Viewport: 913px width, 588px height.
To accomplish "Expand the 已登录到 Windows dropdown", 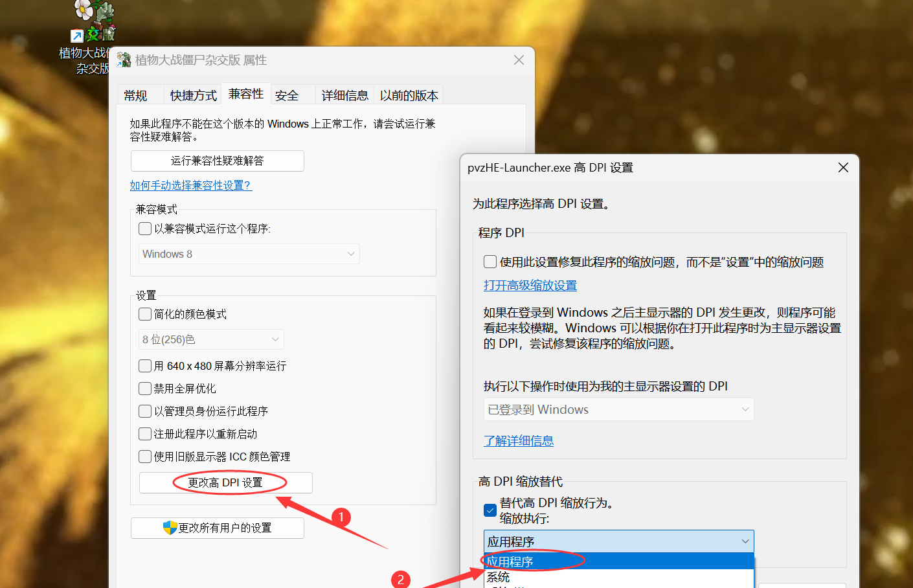I will (x=618, y=409).
